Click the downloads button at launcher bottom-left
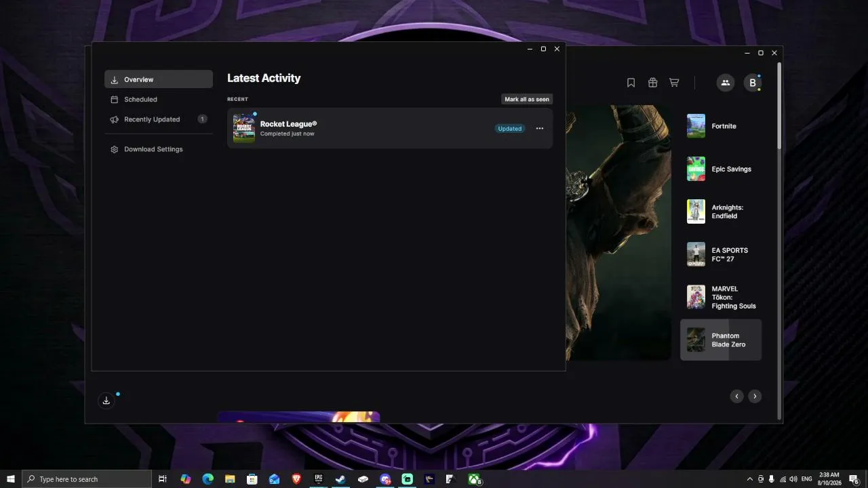 (x=106, y=401)
